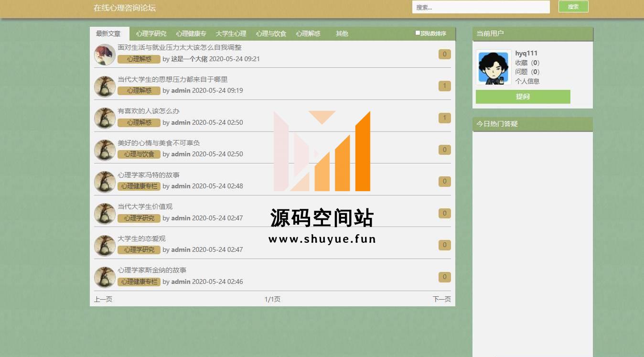Click 心理健康专栏 tag under 冯特的故事

[x=139, y=186]
